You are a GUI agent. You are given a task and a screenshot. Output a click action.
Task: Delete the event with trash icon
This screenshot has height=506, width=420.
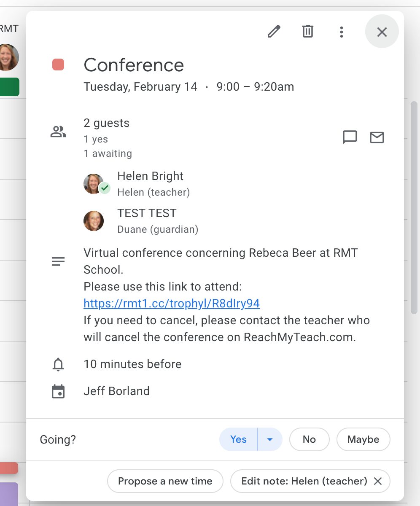(x=308, y=32)
